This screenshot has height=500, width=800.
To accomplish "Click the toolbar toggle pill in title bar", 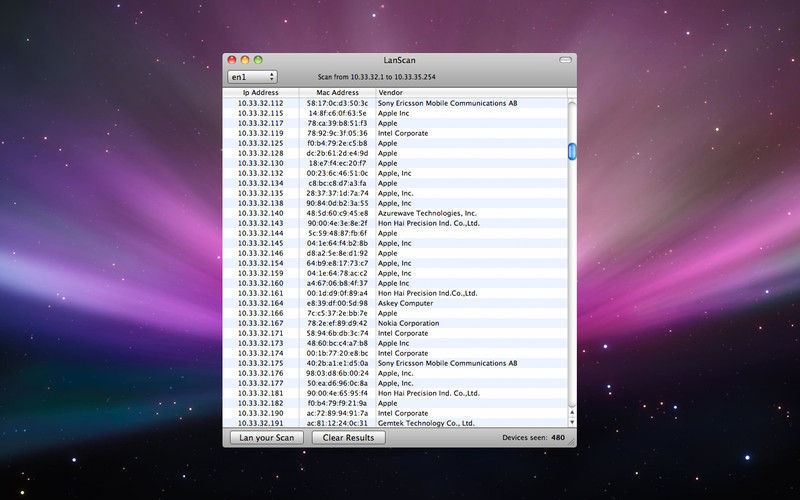I will [564, 60].
